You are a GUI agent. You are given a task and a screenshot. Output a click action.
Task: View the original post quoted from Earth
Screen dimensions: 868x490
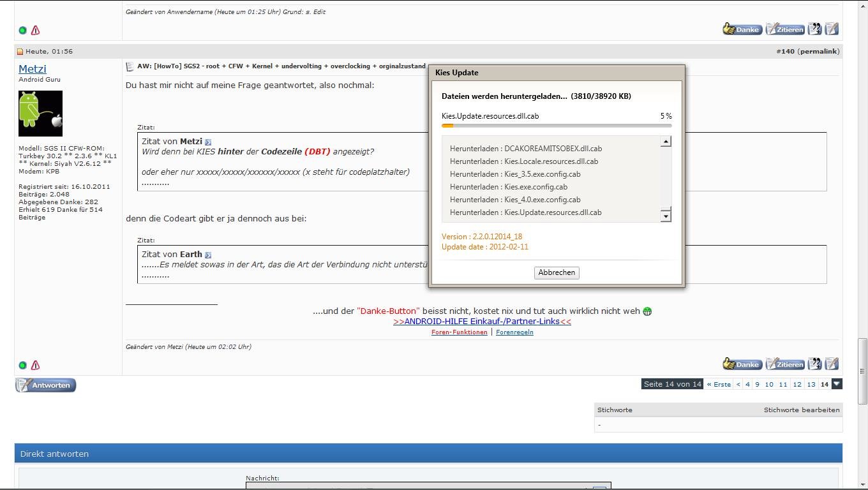(208, 255)
